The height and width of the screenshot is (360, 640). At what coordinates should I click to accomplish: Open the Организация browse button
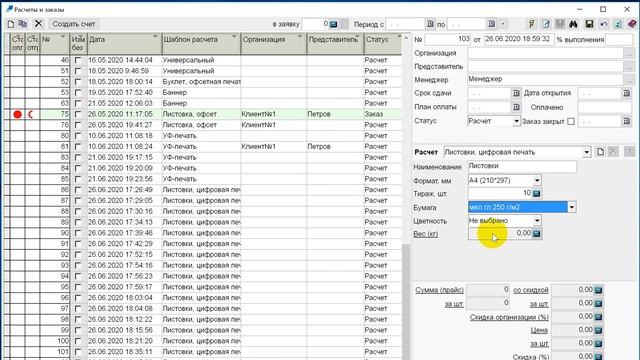[x=629, y=53]
